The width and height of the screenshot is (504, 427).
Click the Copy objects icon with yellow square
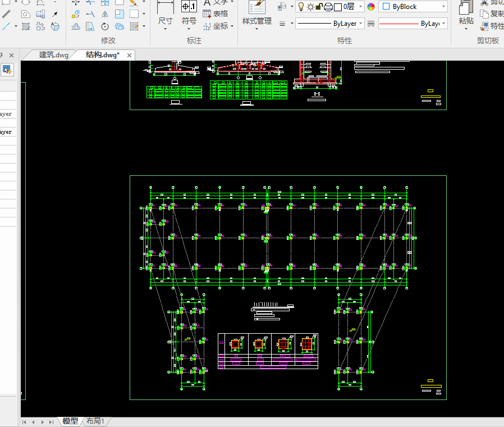click(76, 14)
